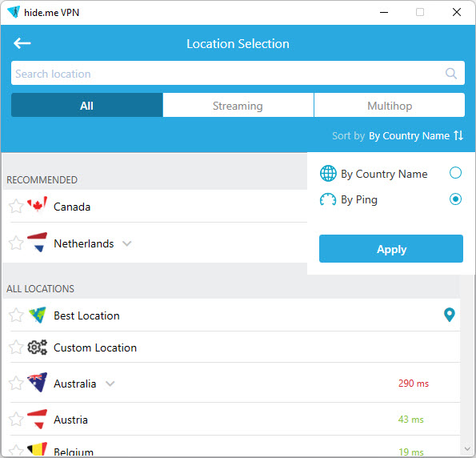Switch to the Multihop tab

coord(390,105)
